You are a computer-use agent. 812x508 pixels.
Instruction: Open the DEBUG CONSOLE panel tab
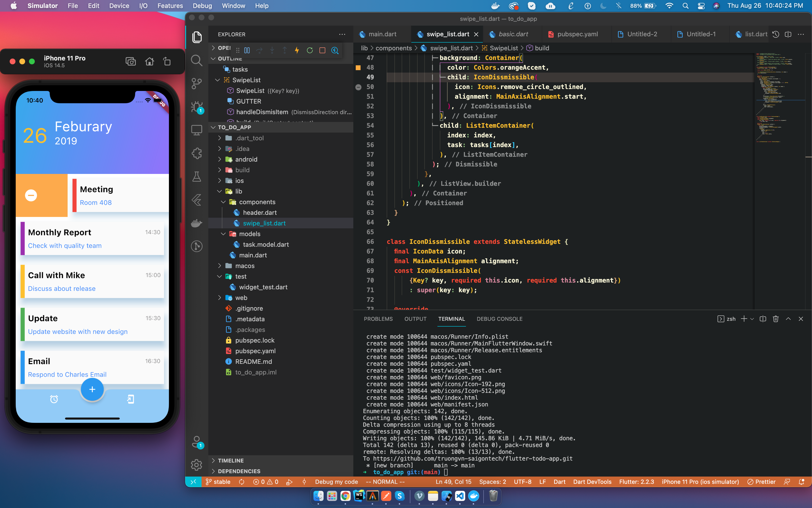point(499,319)
